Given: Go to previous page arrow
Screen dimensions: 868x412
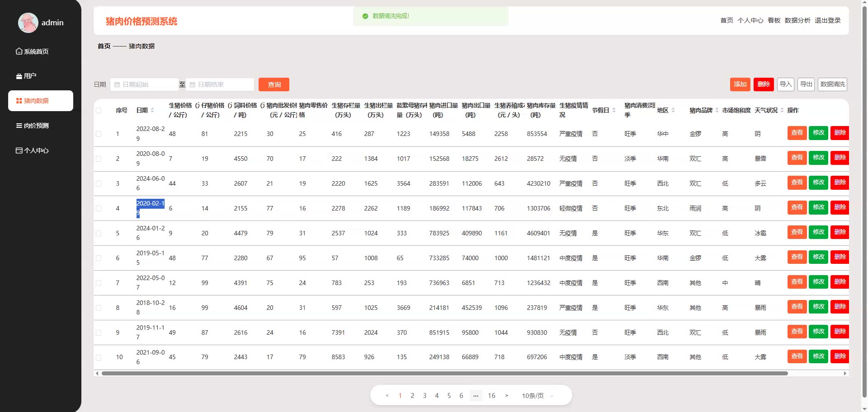Looking at the screenshot, I should click(387, 396).
